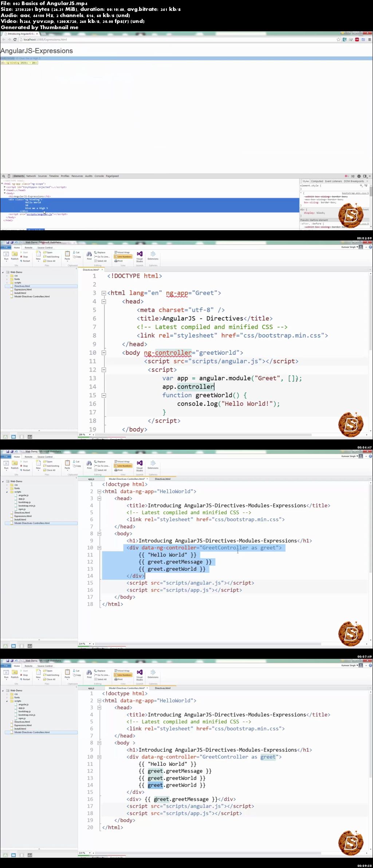Click Stop in the 00:04:47 WebMatrix frame
This screenshot has height=868, width=373.
24,256
